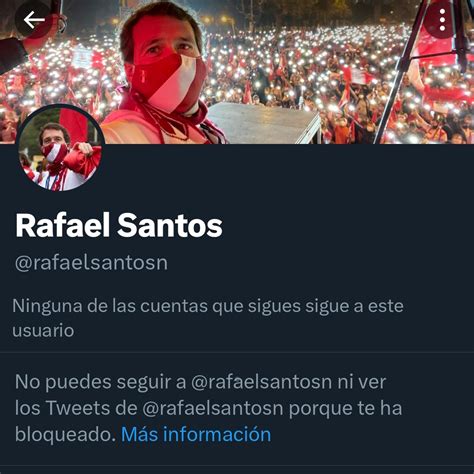Screen dimensions: 474x474
Task: Open the first @rafaelsantosn mention in the blocked notice
Action: point(261,382)
